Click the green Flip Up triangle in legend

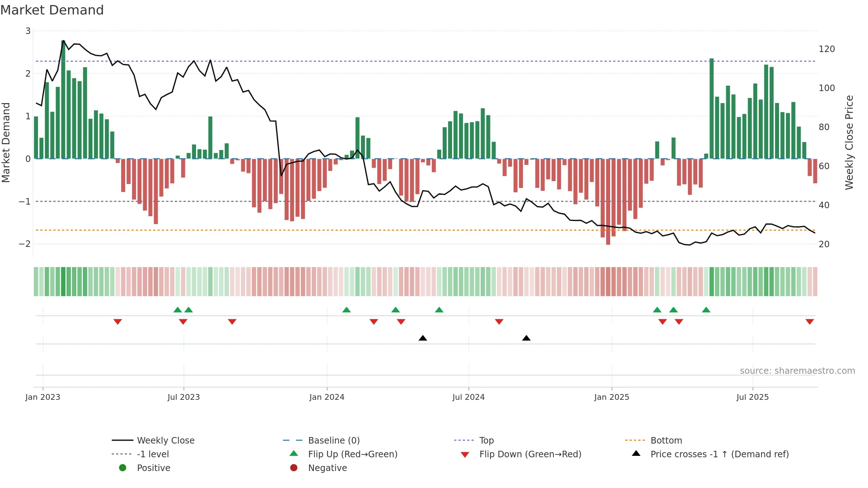click(x=294, y=453)
